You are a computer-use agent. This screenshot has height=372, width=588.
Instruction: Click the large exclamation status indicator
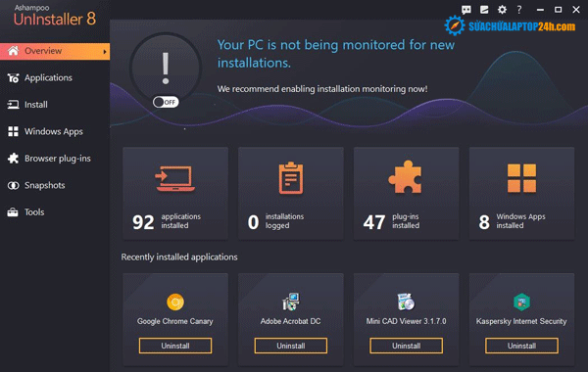tap(166, 68)
